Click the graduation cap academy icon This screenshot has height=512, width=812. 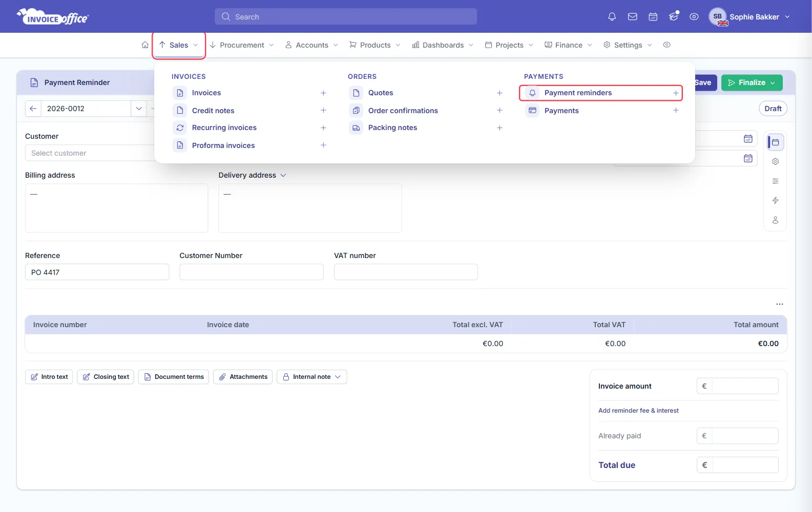point(674,17)
